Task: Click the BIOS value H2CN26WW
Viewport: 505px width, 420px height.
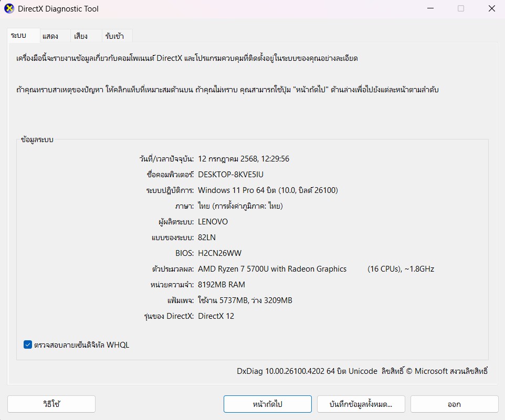Action: (x=219, y=253)
